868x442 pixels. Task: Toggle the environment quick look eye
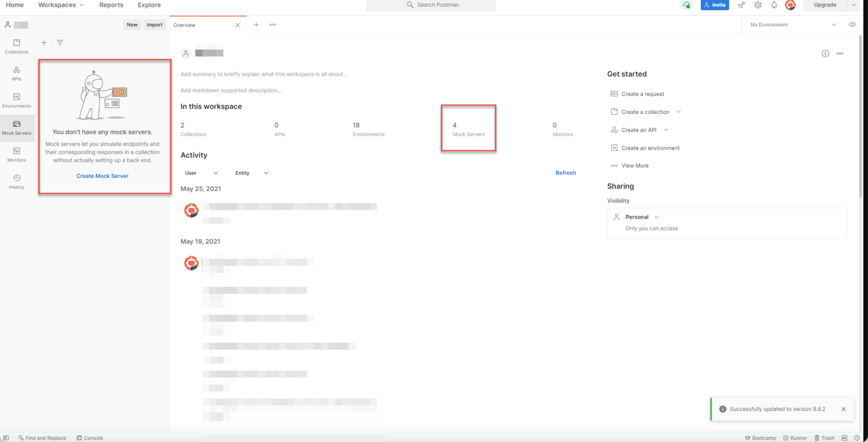point(852,24)
